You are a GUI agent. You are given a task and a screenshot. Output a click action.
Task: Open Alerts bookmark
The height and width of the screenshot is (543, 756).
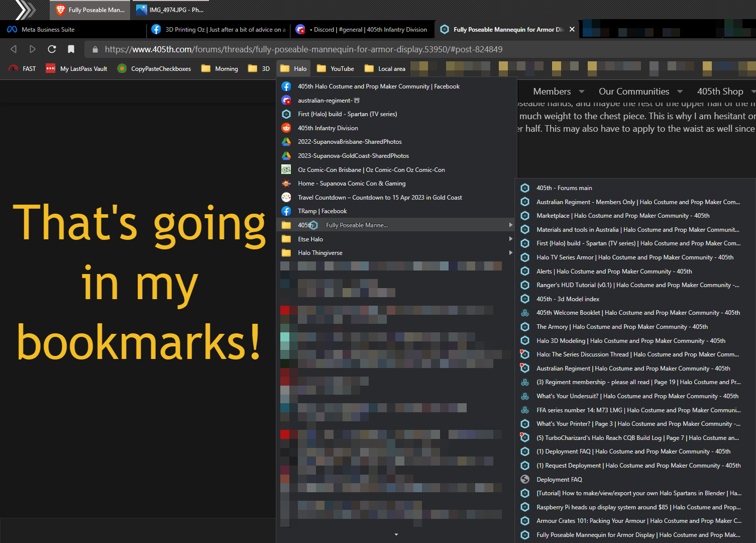635,271
